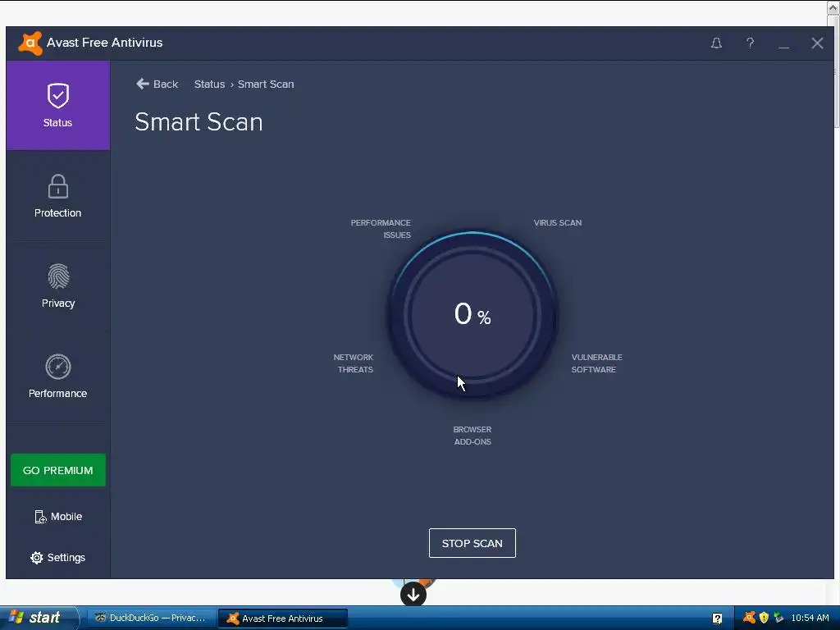Image resolution: width=840 pixels, height=630 pixels.
Task: Click the GO PREMIUM button
Action: [x=58, y=470]
